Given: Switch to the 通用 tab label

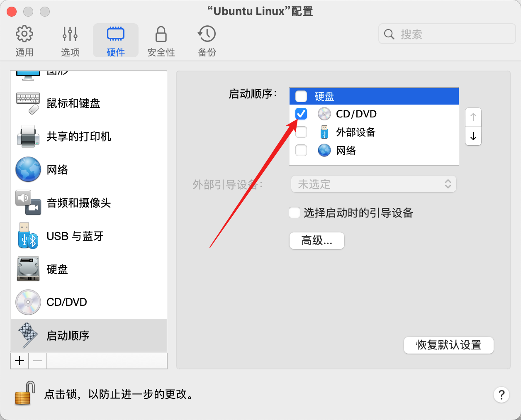Looking at the screenshot, I should click(x=24, y=52).
